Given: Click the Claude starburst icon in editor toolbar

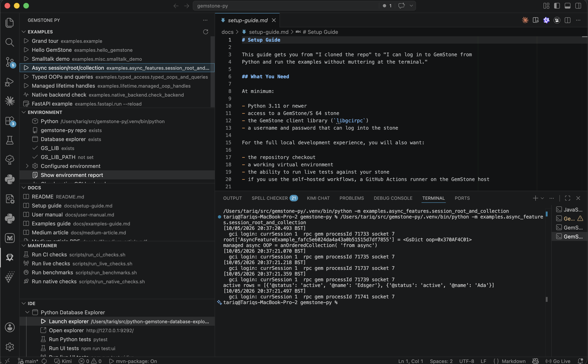Looking at the screenshot, I should coord(525,20).
